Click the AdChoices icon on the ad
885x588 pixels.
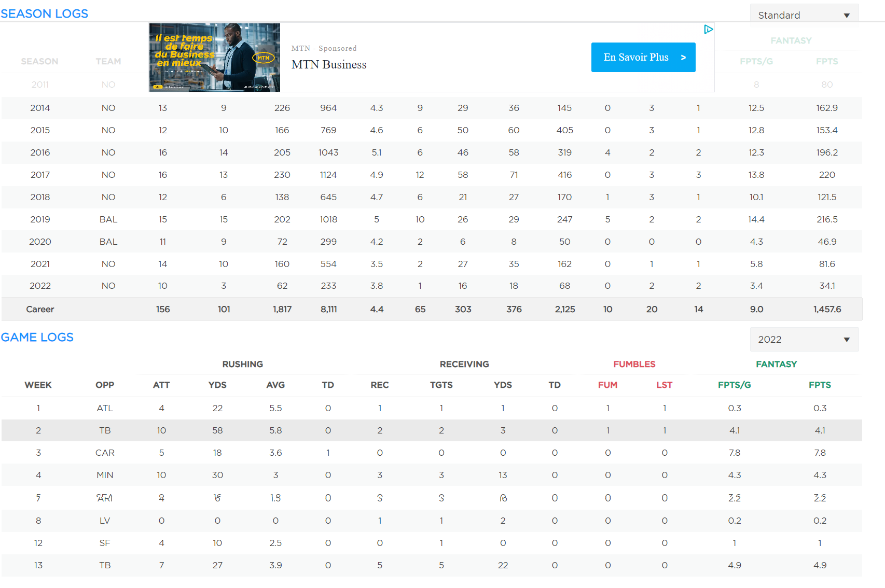[x=708, y=30]
